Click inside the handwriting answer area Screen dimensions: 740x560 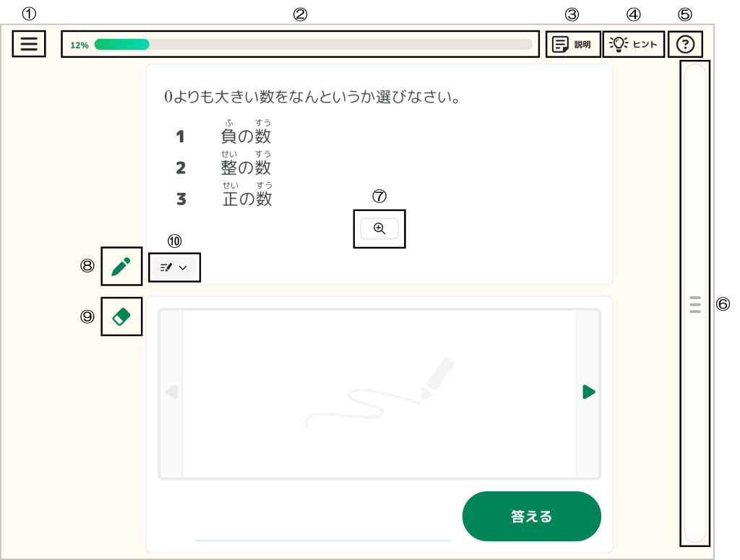point(379,394)
